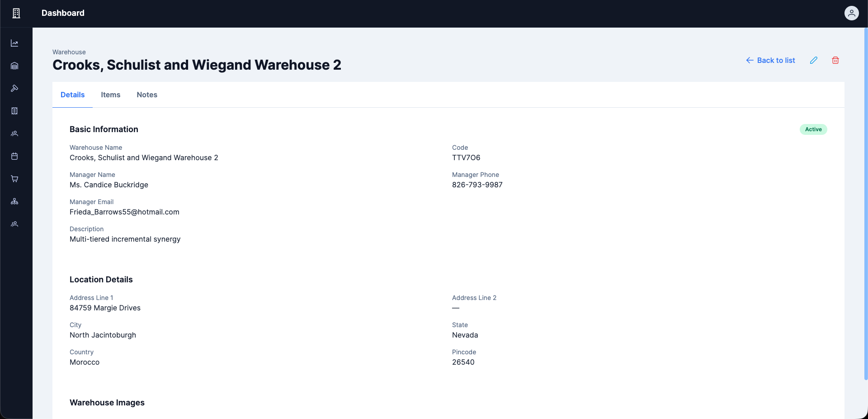Open the Notes tab
This screenshot has height=419, width=868.
(x=146, y=95)
